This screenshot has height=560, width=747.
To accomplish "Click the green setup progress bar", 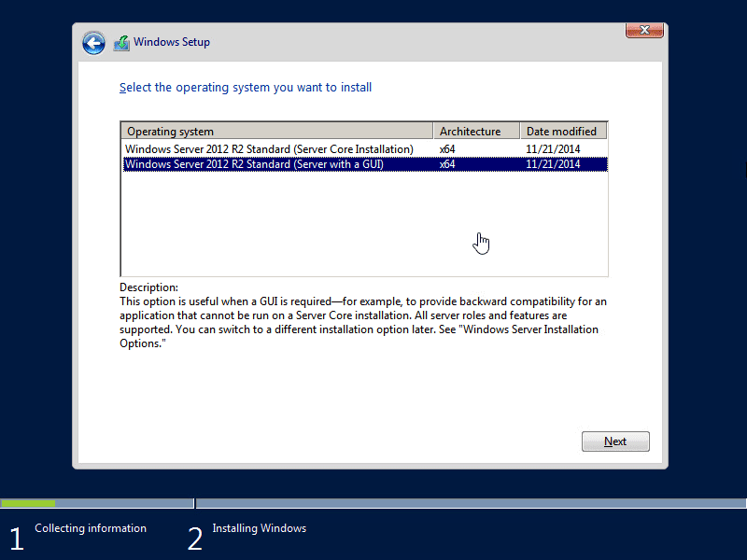I will [x=28, y=503].
